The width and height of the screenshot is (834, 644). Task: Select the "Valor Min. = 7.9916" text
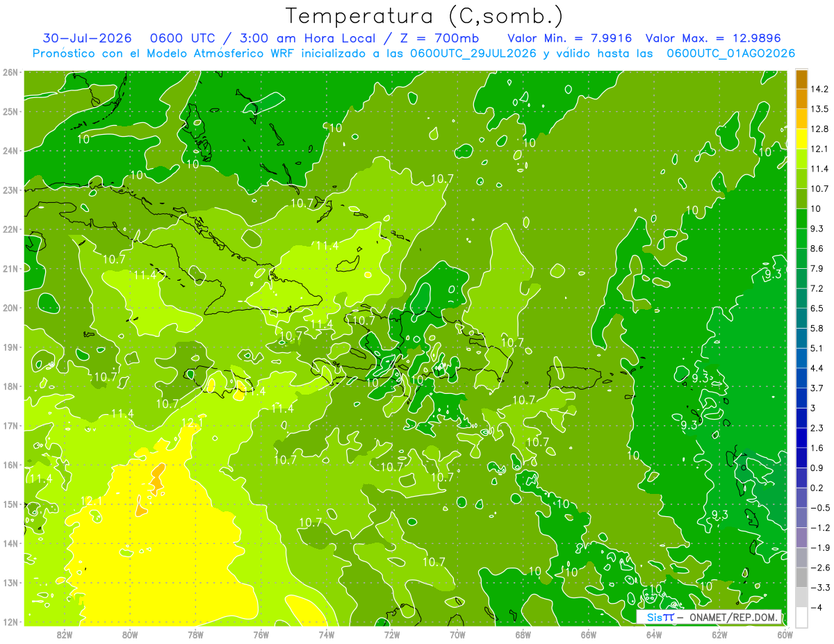point(571,38)
